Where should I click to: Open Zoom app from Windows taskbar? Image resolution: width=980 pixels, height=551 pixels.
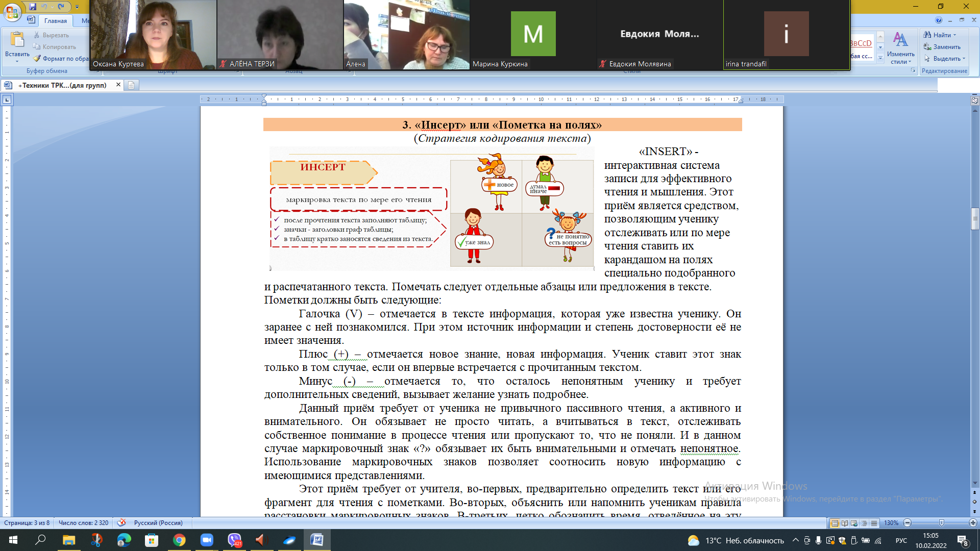point(206,540)
